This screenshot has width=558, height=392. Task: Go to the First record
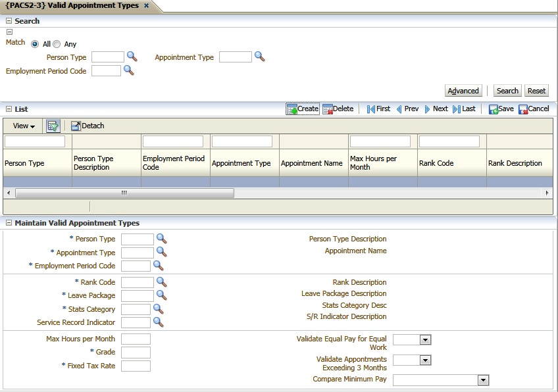coord(371,109)
